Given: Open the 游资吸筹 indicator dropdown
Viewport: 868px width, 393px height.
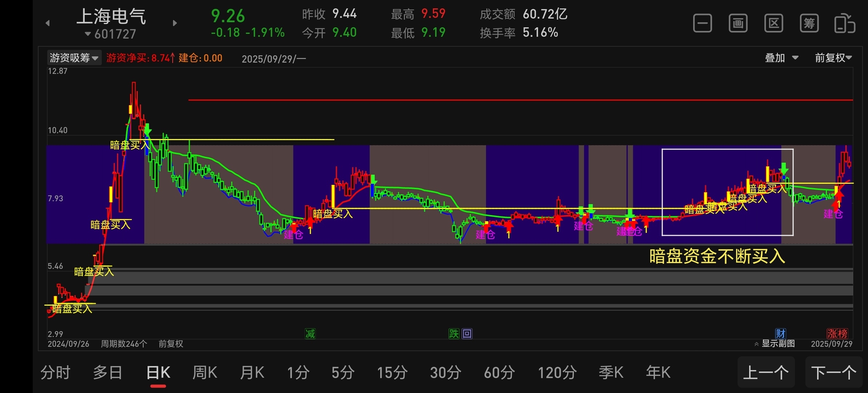Looking at the screenshot, I should (74, 58).
